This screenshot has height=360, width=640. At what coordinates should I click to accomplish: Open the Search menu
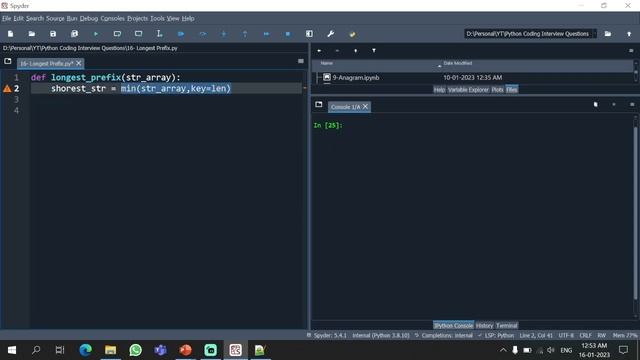pyautogui.click(x=35, y=18)
